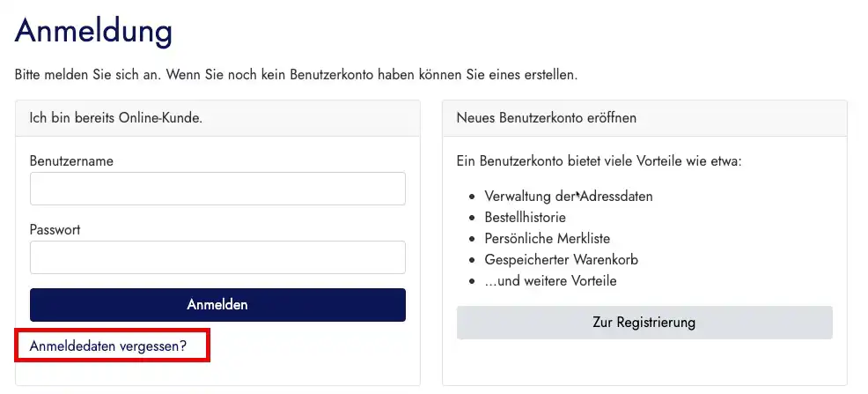The image size is (868, 394).
Task: Select the Anmeldung page heading
Action: coord(93,32)
